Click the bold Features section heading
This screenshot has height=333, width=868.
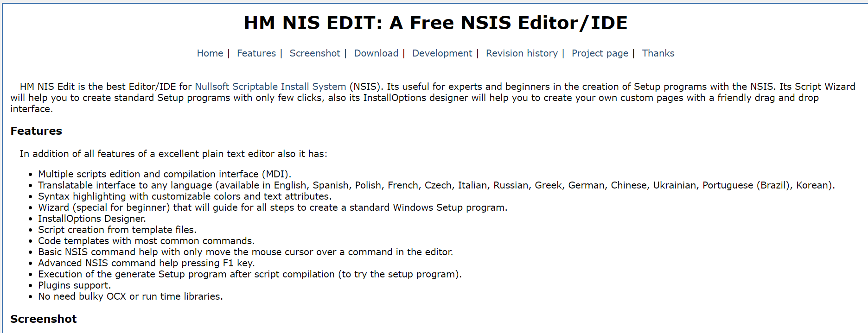point(36,131)
